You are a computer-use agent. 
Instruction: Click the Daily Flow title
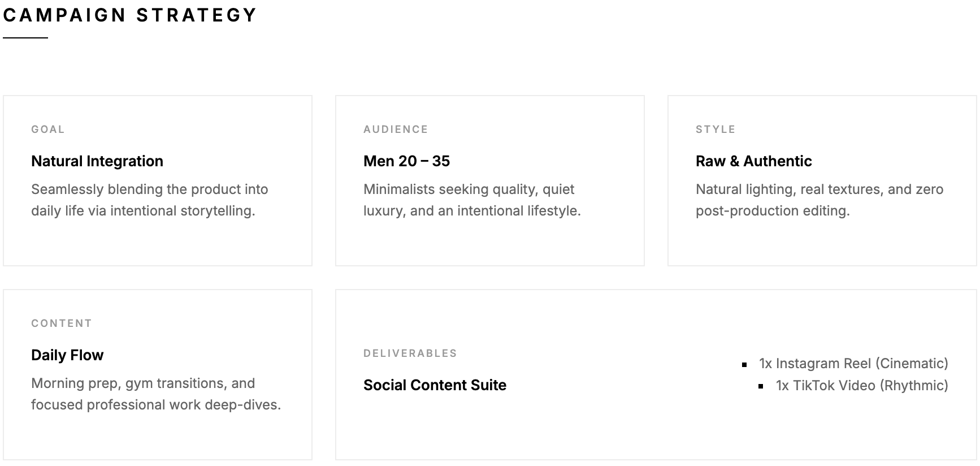(67, 355)
